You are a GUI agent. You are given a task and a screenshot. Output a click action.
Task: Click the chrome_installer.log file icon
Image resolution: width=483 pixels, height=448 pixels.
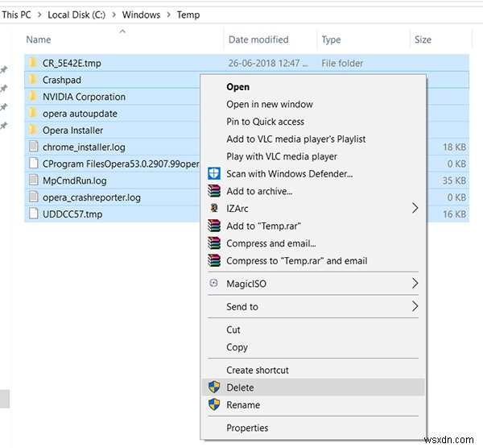click(32, 147)
